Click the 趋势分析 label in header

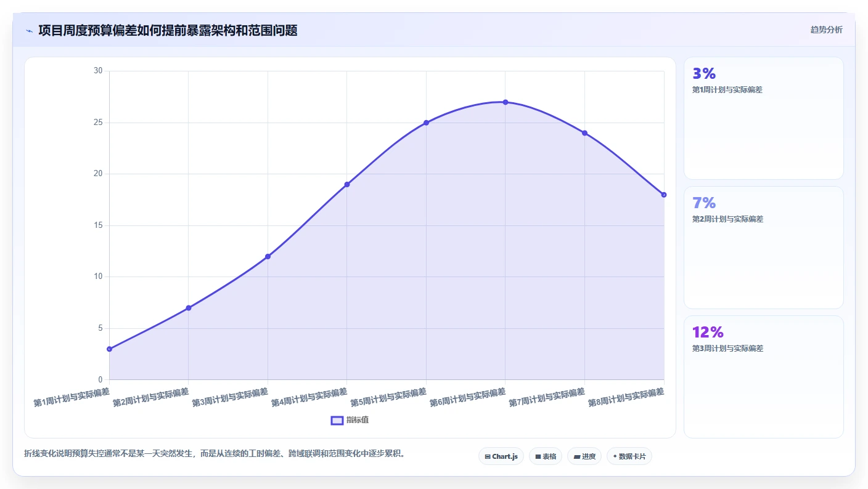(826, 30)
